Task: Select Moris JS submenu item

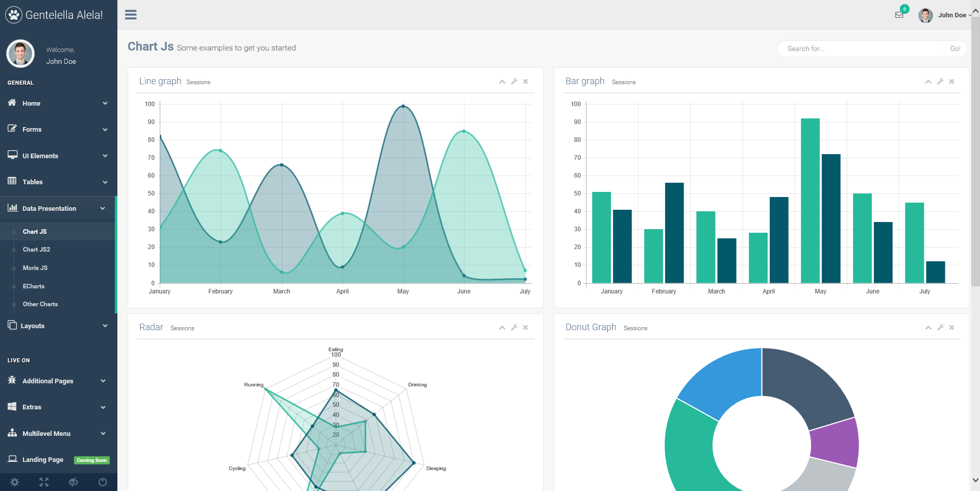Action: point(35,268)
